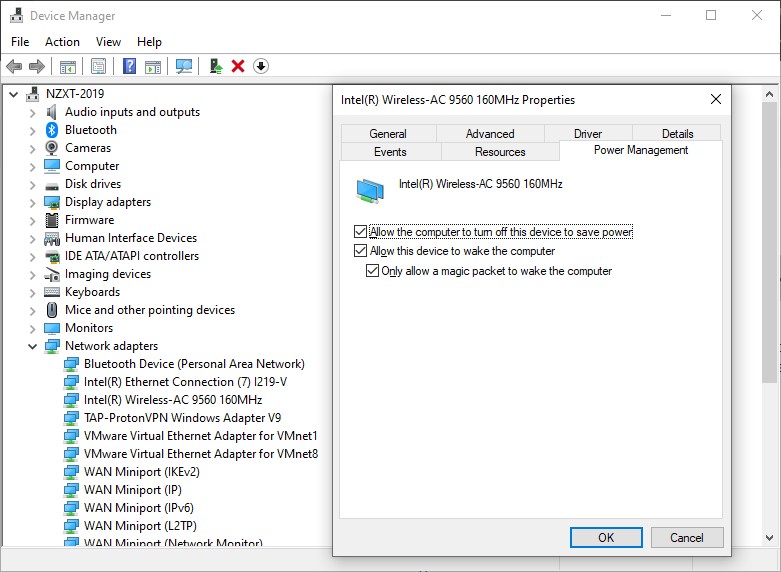
Task: Uncheck Only allow a magic packet checkbox
Action: click(372, 271)
